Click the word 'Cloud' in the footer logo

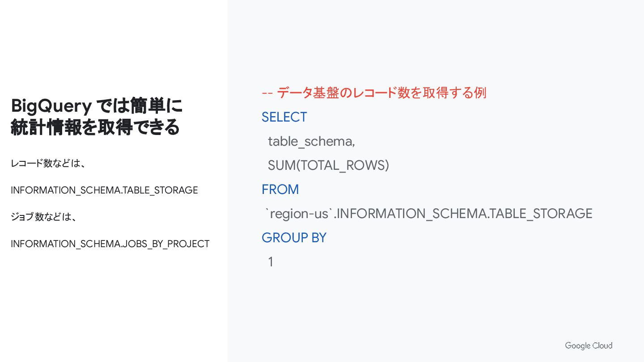pyautogui.click(x=603, y=345)
